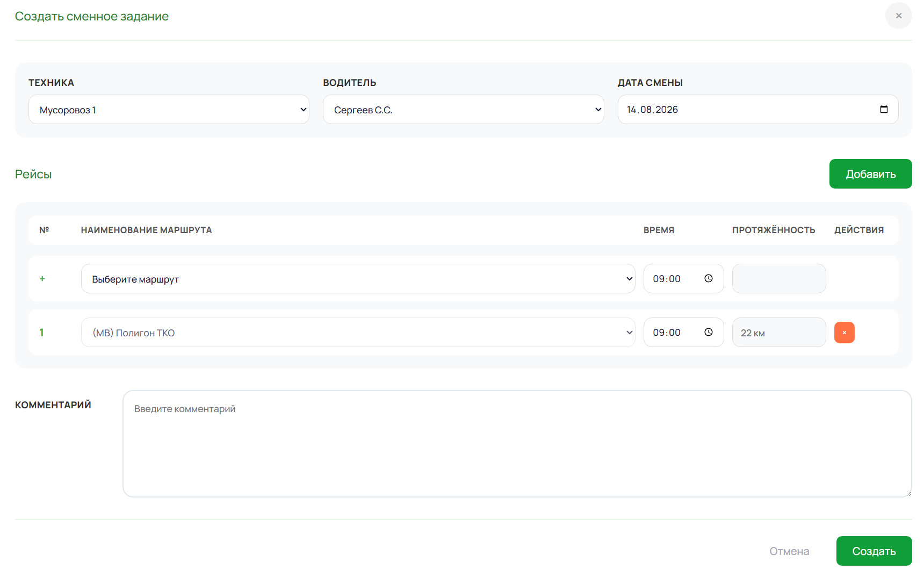Click the row number 1 label
This screenshot has height=577, width=924.
pyautogui.click(x=41, y=333)
